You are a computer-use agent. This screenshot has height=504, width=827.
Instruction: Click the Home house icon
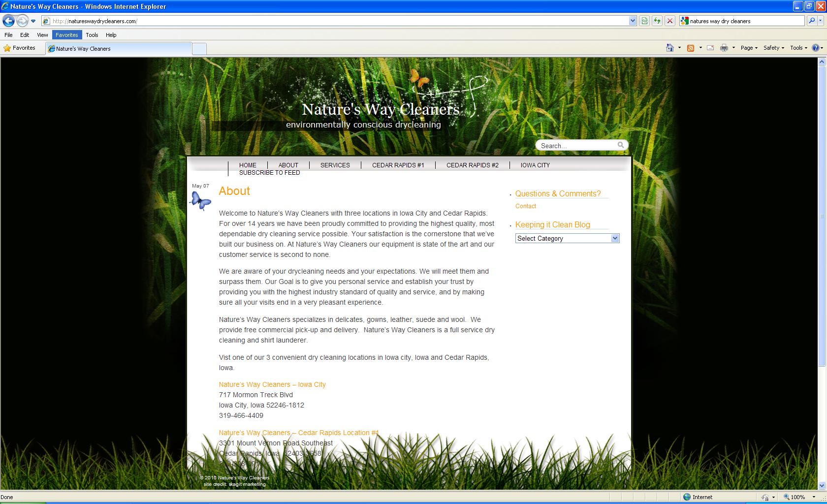pyautogui.click(x=670, y=48)
